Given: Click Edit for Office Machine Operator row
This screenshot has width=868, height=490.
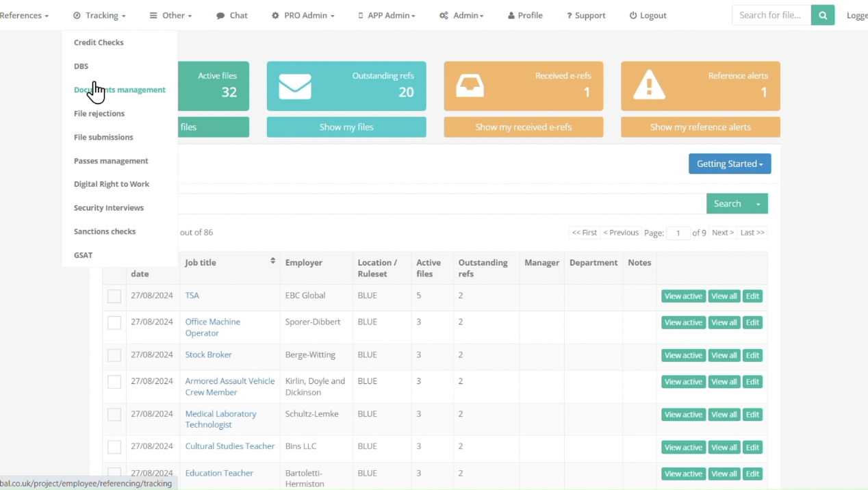Looking at the screenshot, I should (x=752, y=322).
